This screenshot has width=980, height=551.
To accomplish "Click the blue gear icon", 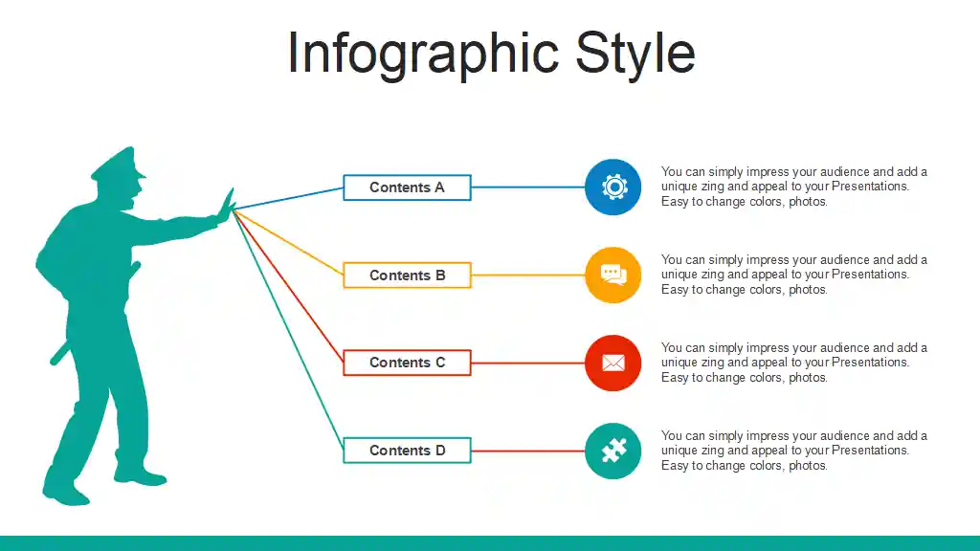I will coord(613,187).
